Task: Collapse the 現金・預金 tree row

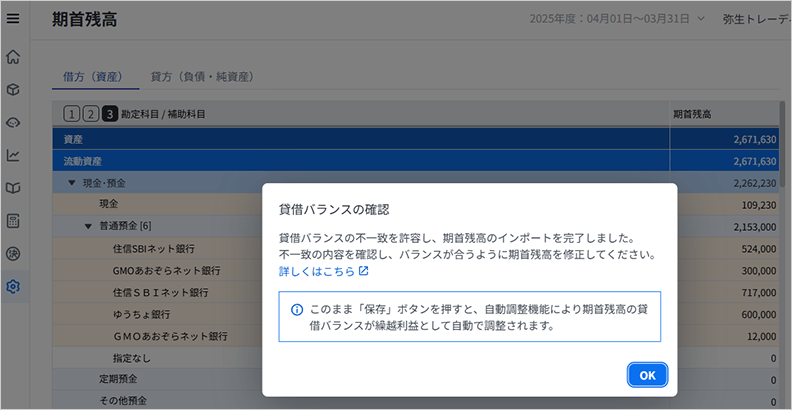Action: [72, 183]
